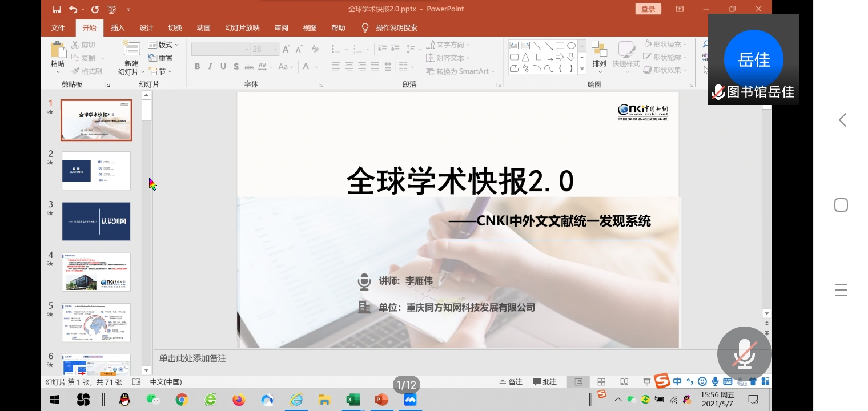Select slide 3 thumbnail (认识知网)

coord(97,221)
